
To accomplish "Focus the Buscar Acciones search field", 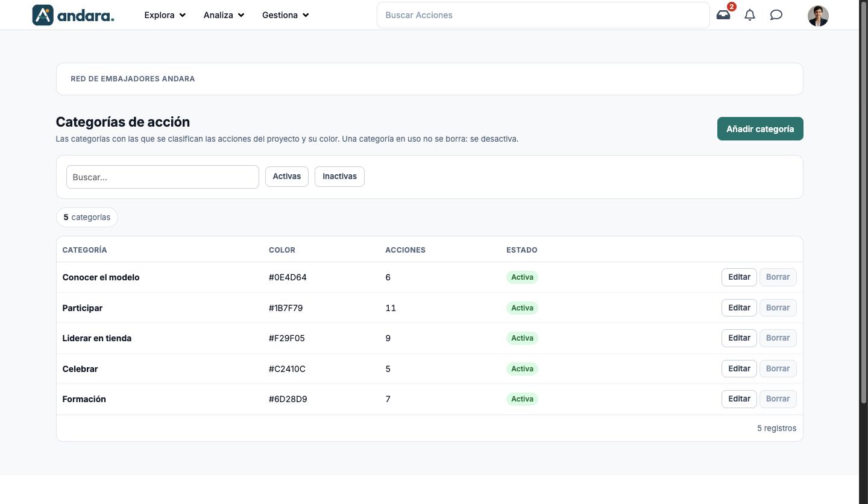I will tap(543, 15).
